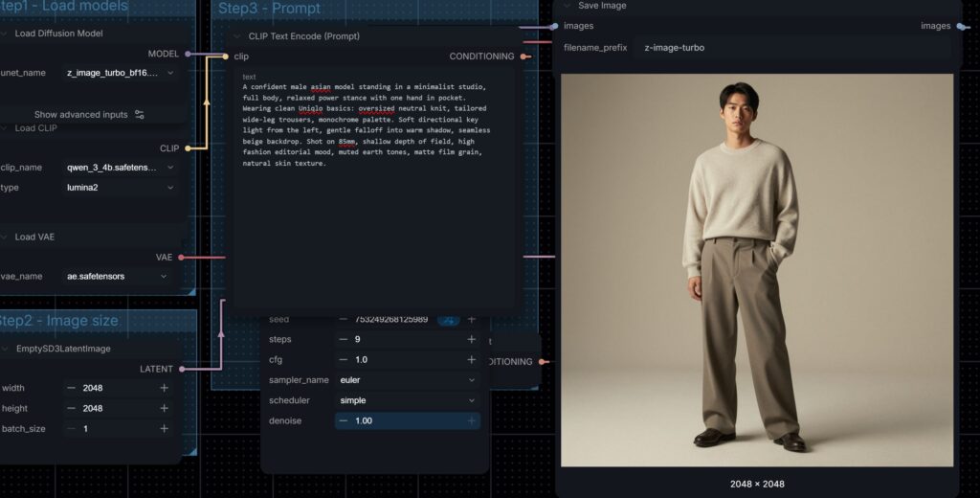The height and width of the screenshot is (498, 980).
Task: Open the scheduler simple dropdown
Action: [408, 400]
